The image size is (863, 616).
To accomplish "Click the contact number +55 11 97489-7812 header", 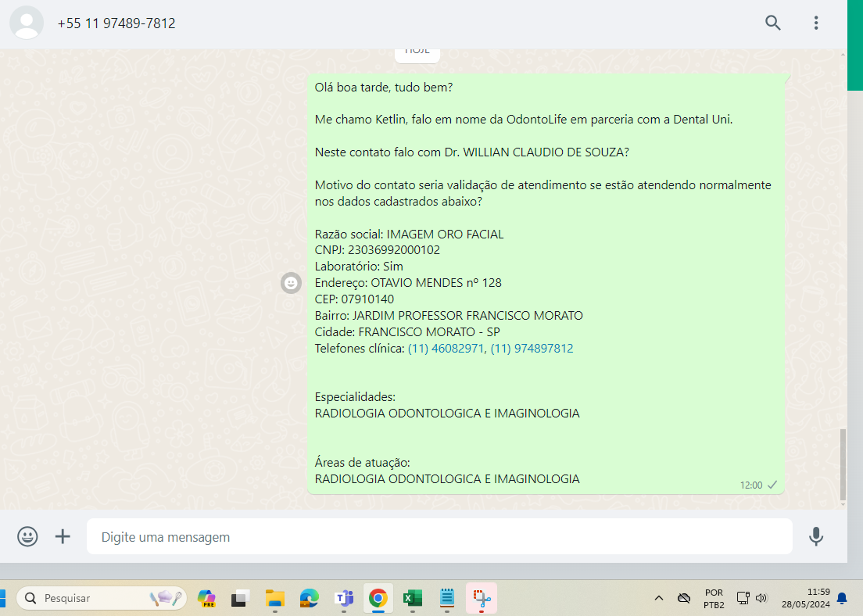I will click(x=116, y=23).
